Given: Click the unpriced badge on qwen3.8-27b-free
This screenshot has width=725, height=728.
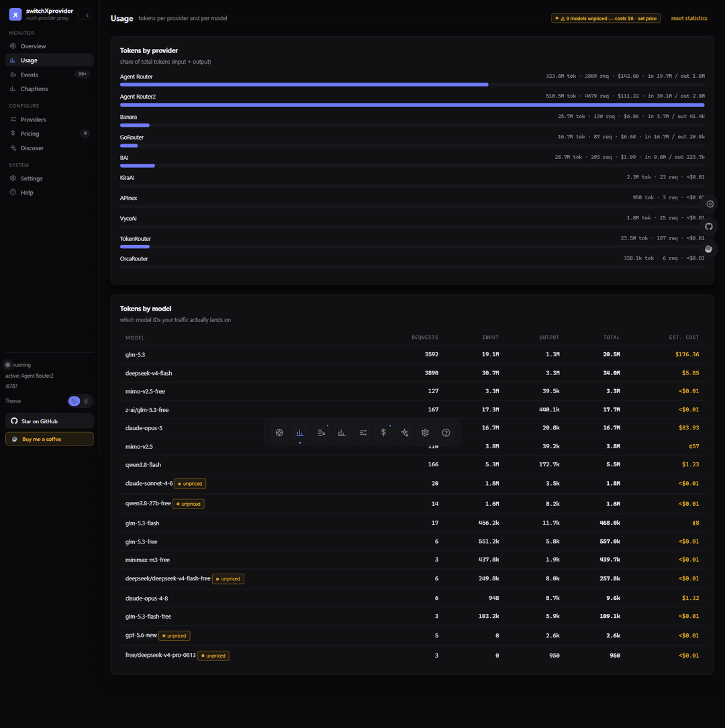Looking at the screenshot, I should (x=188, y=504).
